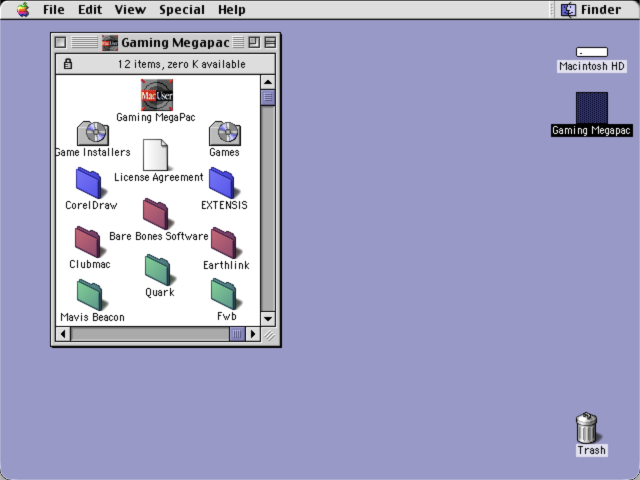The height and width of the screenshot is (480, 640).
Task: Click the horizontal scrollbar thumb
Action: [237, 334]
